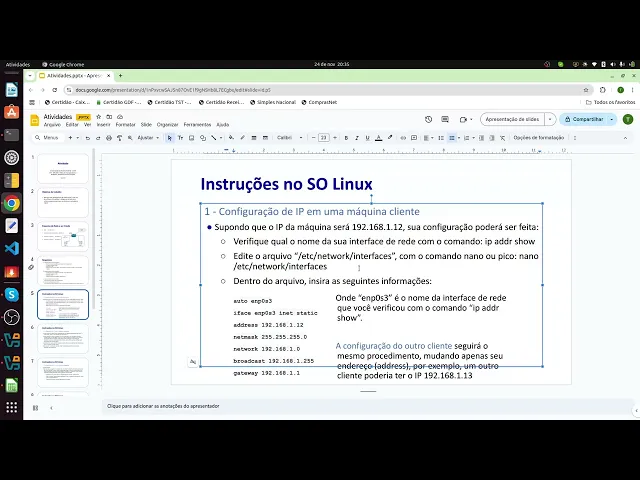Click the Border color pencil icon
This screenshot has width=640, height=480.
click(x=242, y=138)
